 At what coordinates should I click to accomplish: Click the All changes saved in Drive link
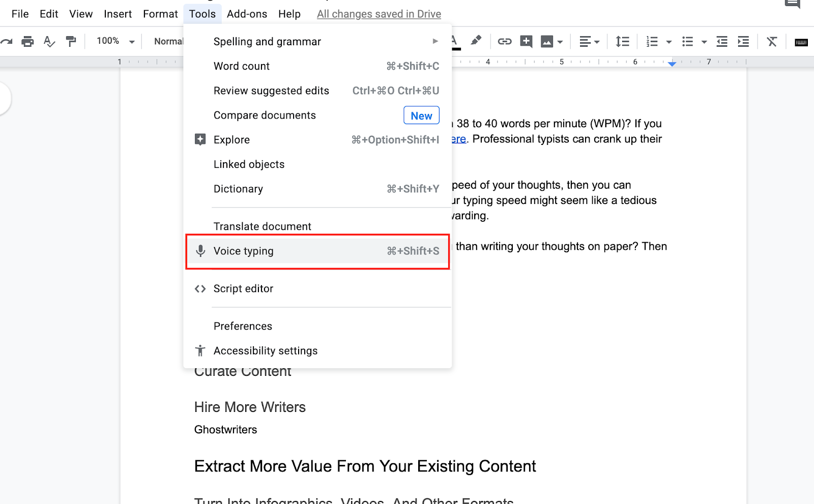pos(379,14)
